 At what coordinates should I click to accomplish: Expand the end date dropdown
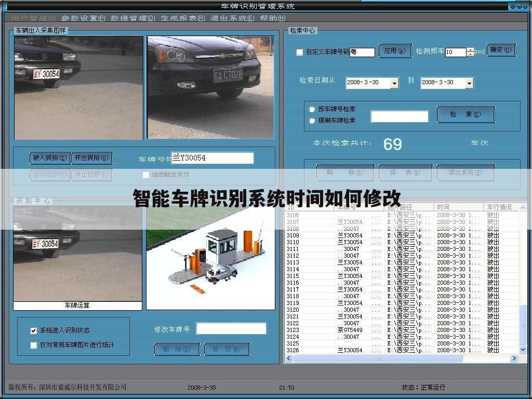point(469,83)
